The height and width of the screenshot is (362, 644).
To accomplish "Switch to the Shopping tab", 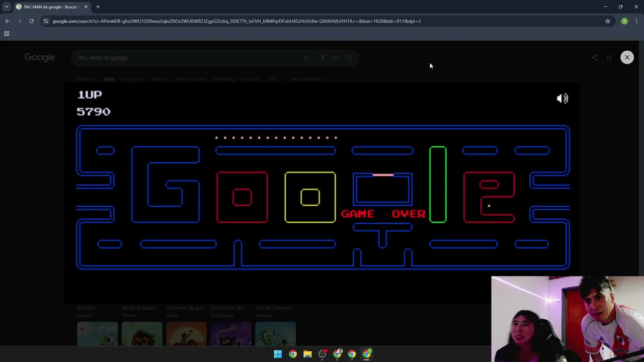I will [223, 79].
